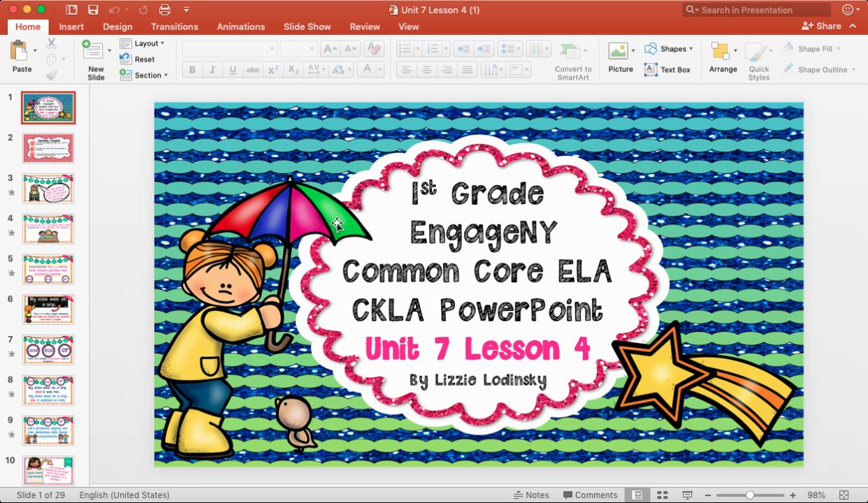Toggle Strikethrough formatting

click(253, 70)
